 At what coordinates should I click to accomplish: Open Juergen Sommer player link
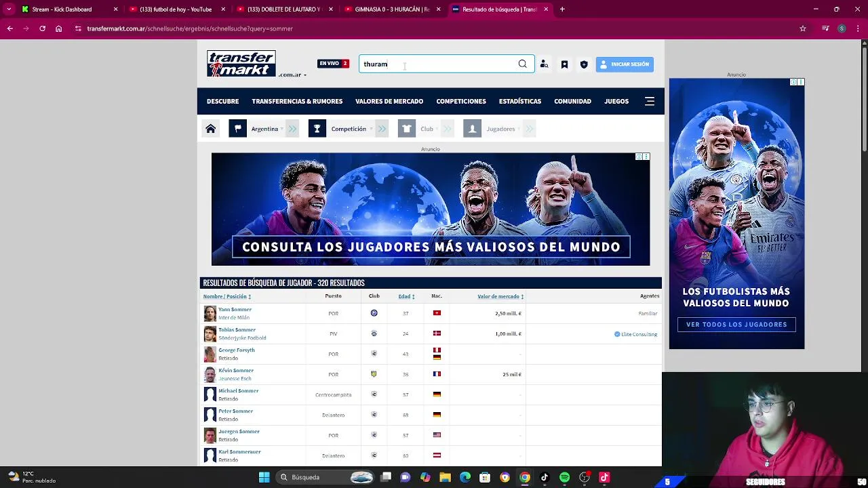(x=239, y=431)
